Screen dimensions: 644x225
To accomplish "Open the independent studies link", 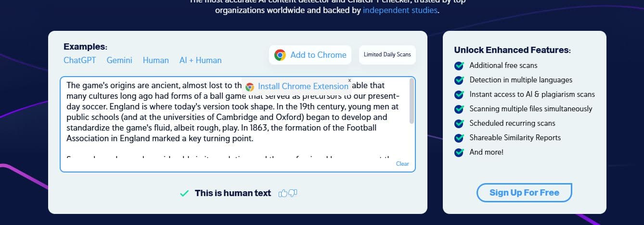I will click(x=400, y=10).
